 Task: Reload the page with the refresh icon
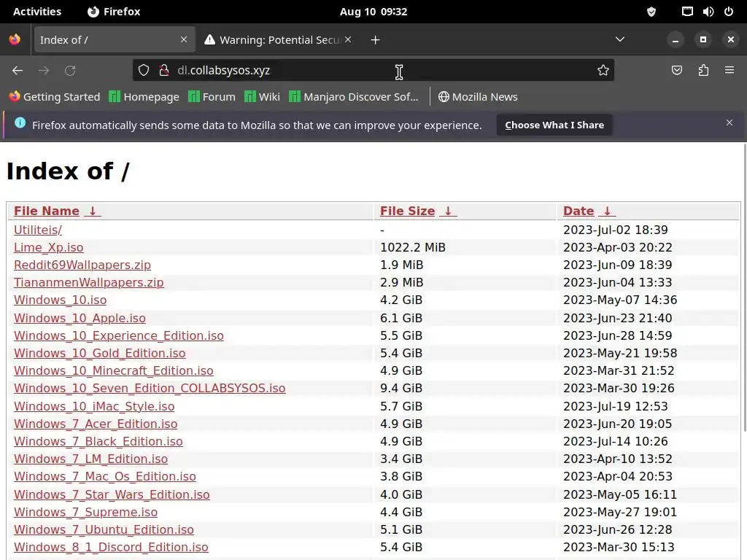pyautogui.click(x=70, y=71)
